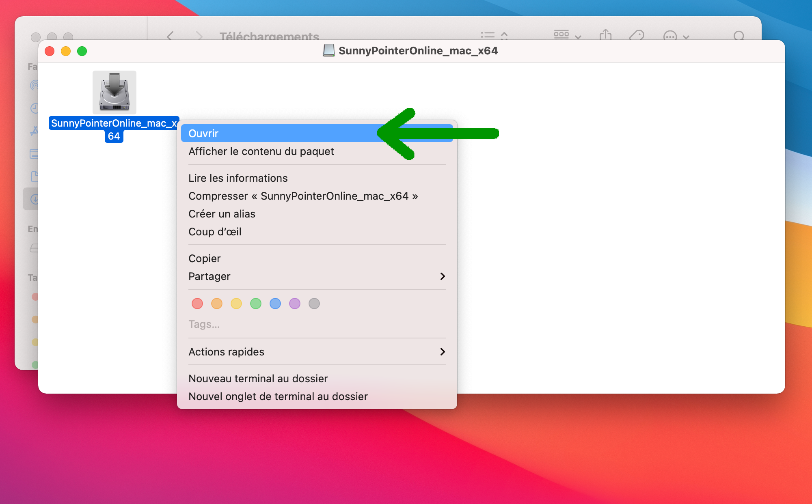Screen dimensions: 812x504
Task: Apply the purple tag color
Action: pos(295,304)
